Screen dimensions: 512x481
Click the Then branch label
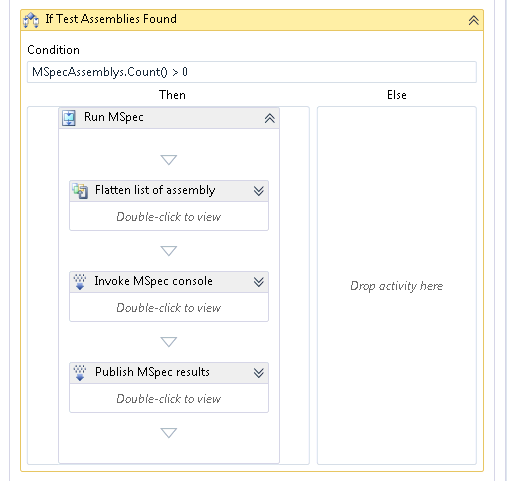172,95
